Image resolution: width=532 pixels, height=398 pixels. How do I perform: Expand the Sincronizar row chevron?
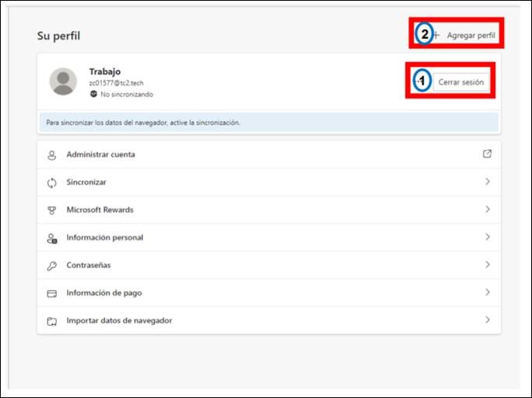click(487, 182)
